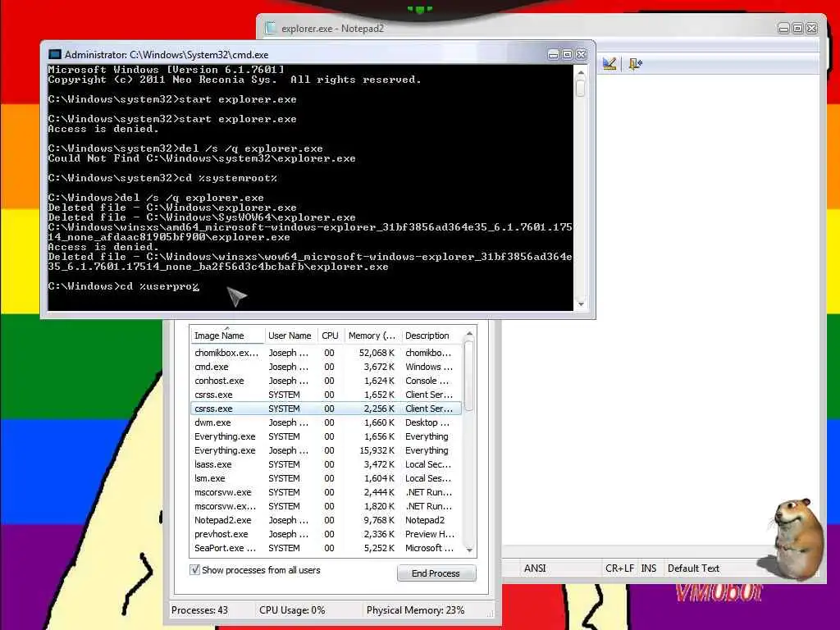840x630 pixels.
Task: Click the INS indicator in Notepad2 status bar
Action: coord(649,568)
